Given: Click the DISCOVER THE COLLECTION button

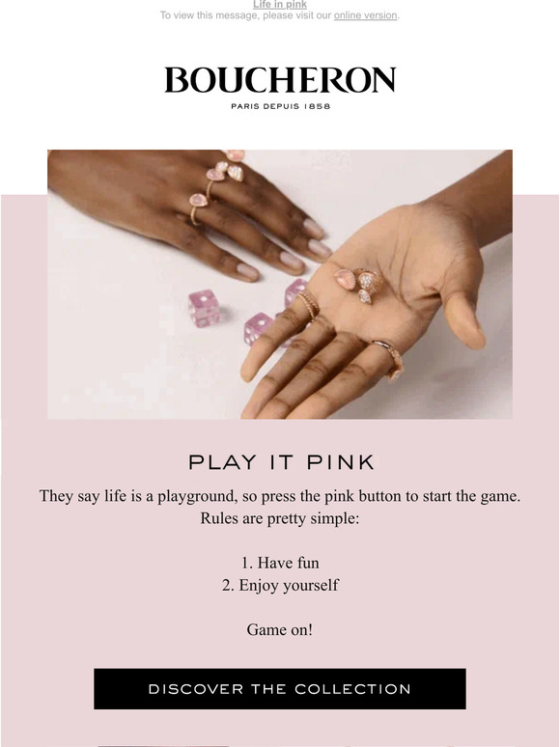Looking at the screenshot, I should (280, 688).
